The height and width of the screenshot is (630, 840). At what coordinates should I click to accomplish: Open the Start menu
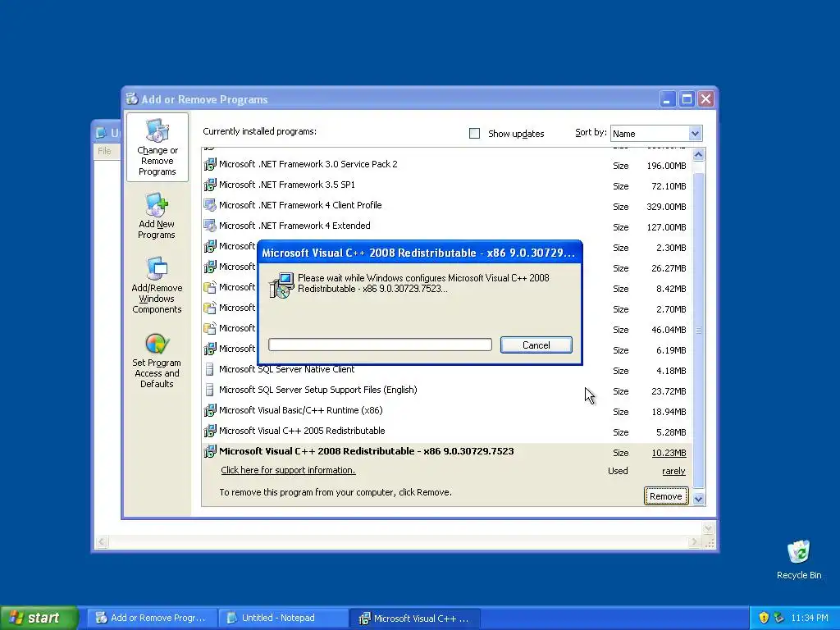39,618
